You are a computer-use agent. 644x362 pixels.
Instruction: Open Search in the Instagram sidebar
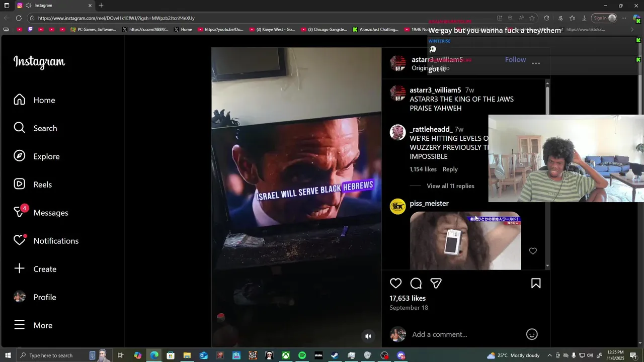click(x=35, y=128)
